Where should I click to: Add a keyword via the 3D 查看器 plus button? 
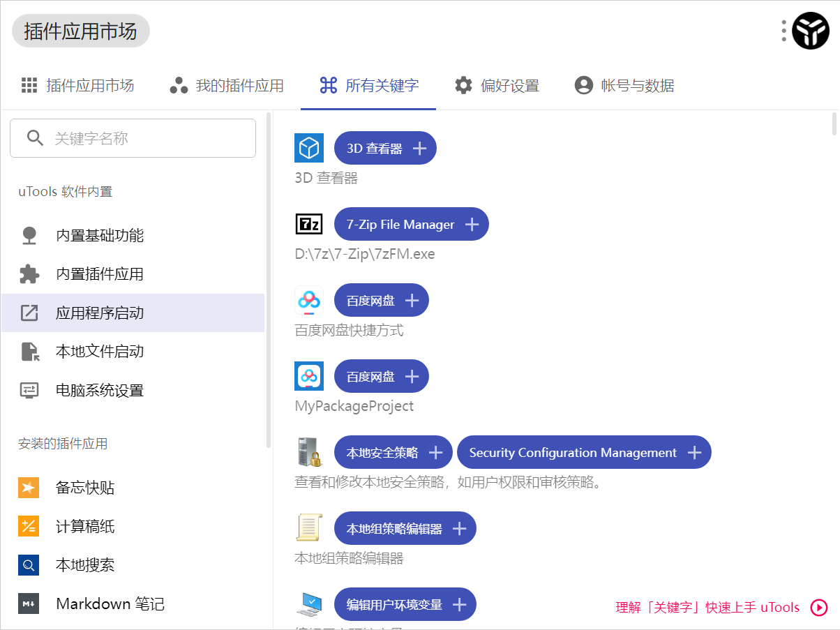click(419, 147)
